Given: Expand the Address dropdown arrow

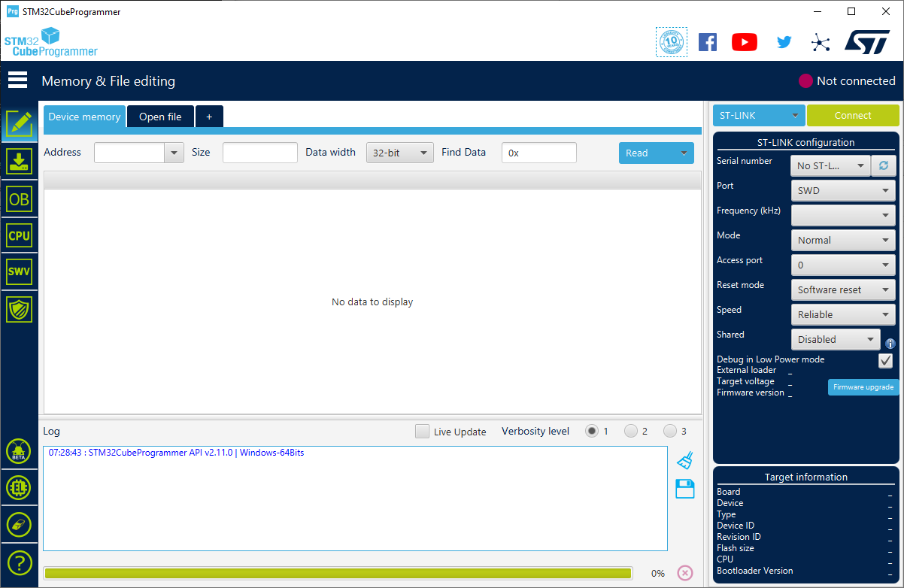Looking at the screenshot, I should coord(174,153).
